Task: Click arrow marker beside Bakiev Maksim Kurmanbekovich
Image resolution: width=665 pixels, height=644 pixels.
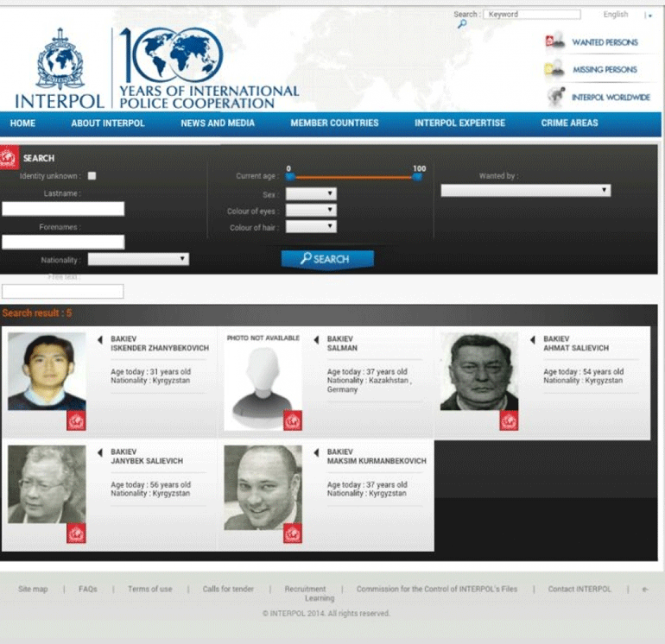Action: [x=316, y=452]
